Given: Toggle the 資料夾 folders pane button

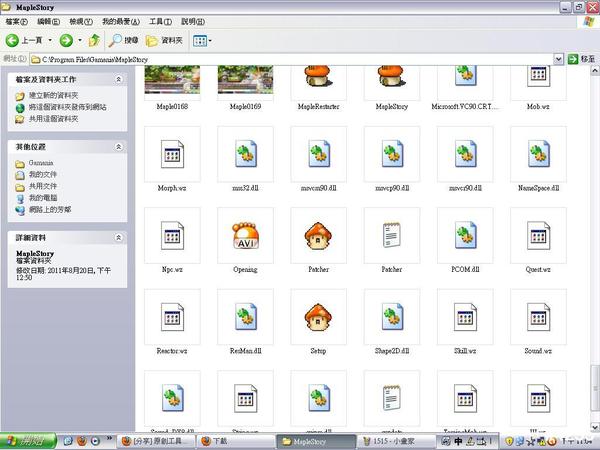Looking at the screenshot, I should [x=165, y=41].
